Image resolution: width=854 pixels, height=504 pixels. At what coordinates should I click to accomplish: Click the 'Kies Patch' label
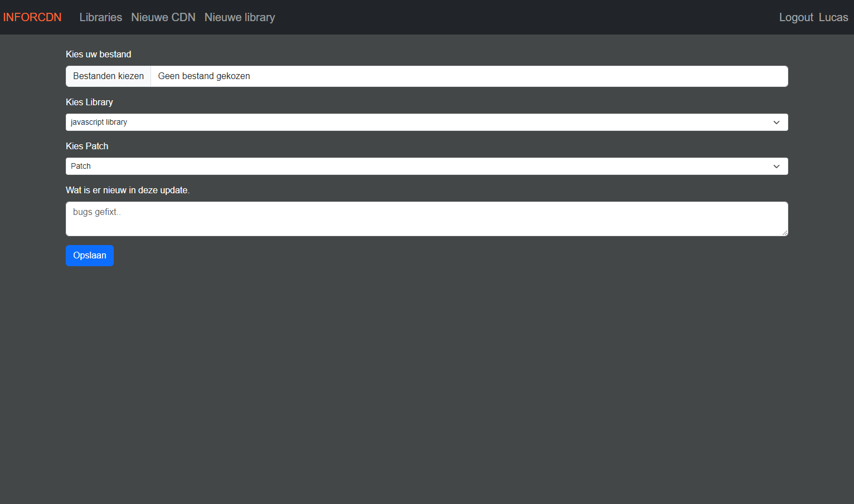click(x=87, y=146)
